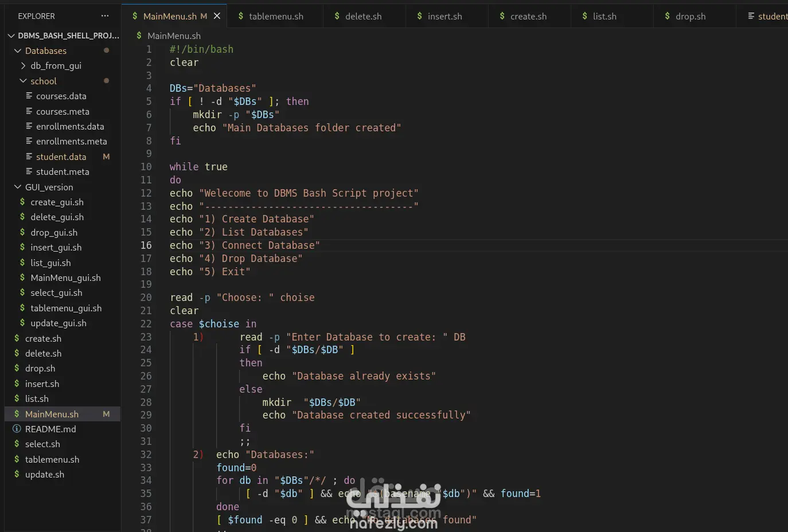The width and height of the screenshot is (788, 532).
Task: Click the shell icon beside delete_gui.sh
Action: 22,217
